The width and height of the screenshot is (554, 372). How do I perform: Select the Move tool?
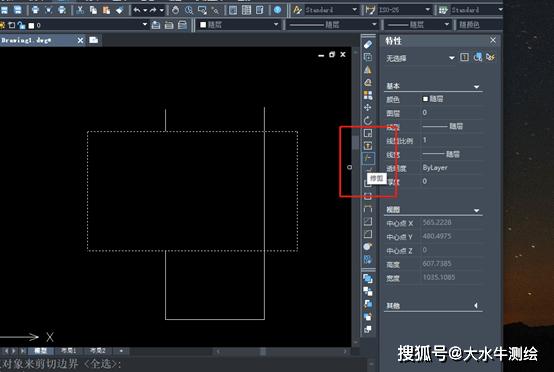coord(368,108)
